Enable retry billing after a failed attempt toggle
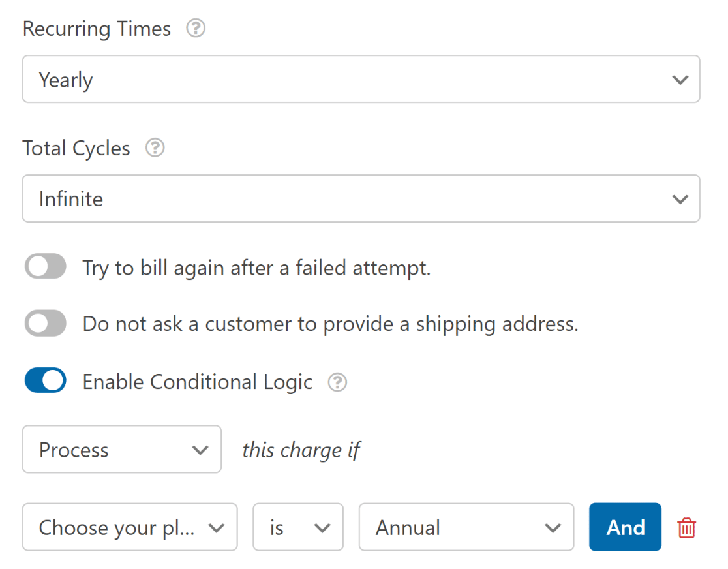Viewport: 728px width, 569px height. [46, 267]
